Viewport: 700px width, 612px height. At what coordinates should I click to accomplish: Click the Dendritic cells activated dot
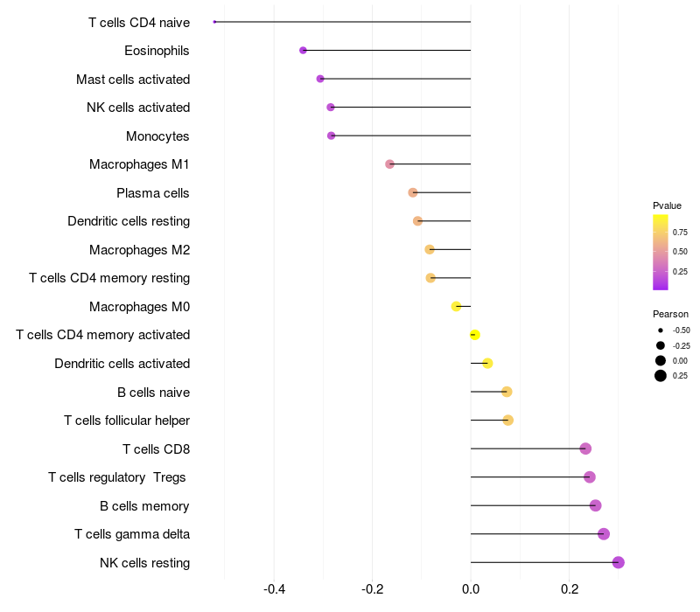click(487, 364)
